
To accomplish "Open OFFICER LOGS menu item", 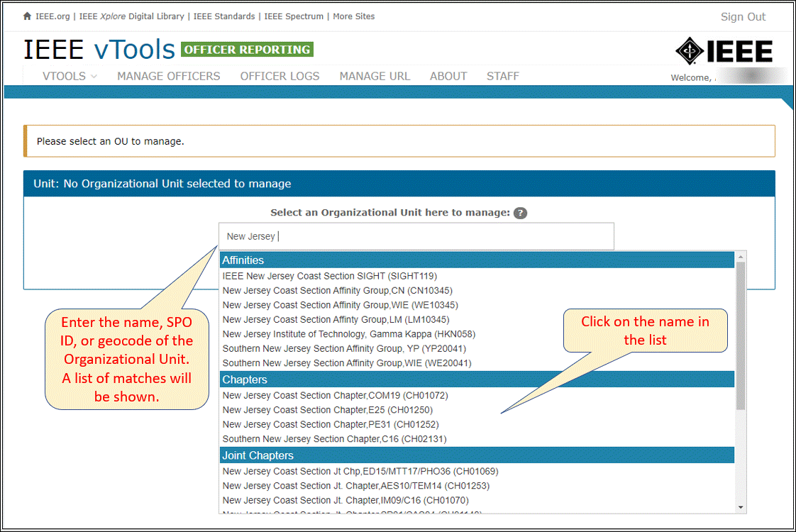I will (280, 76).
